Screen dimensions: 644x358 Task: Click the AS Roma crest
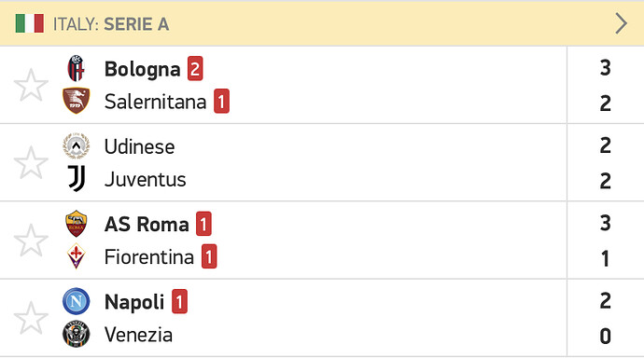coord(76,224)
